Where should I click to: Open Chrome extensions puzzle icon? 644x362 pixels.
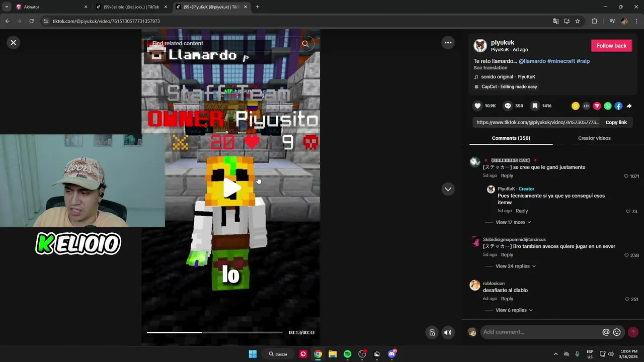595,21
